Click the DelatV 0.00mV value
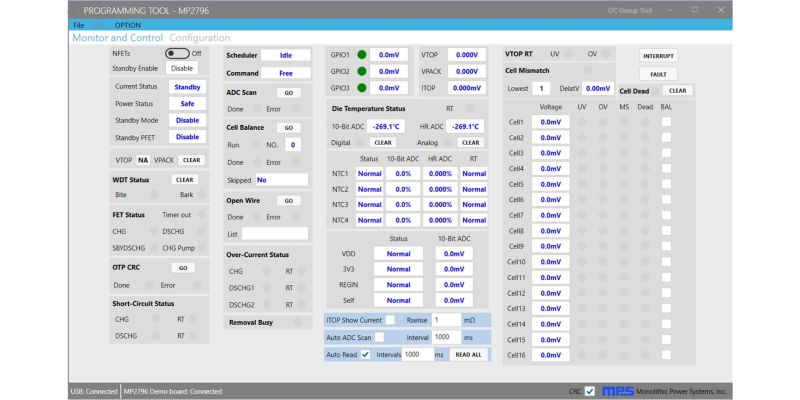The image size is (800, 400). (x=598, y=88)
